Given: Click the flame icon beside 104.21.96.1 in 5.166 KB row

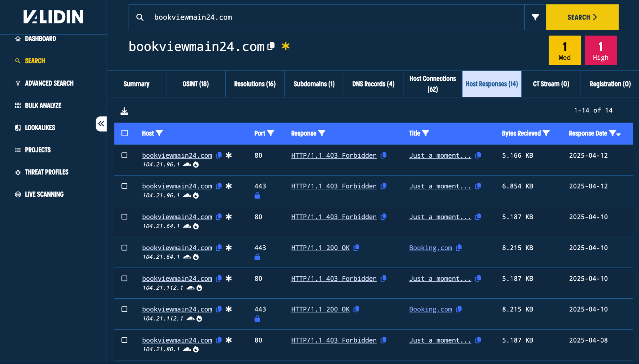Looking at the screenshot, I should [x=196, y=164].
